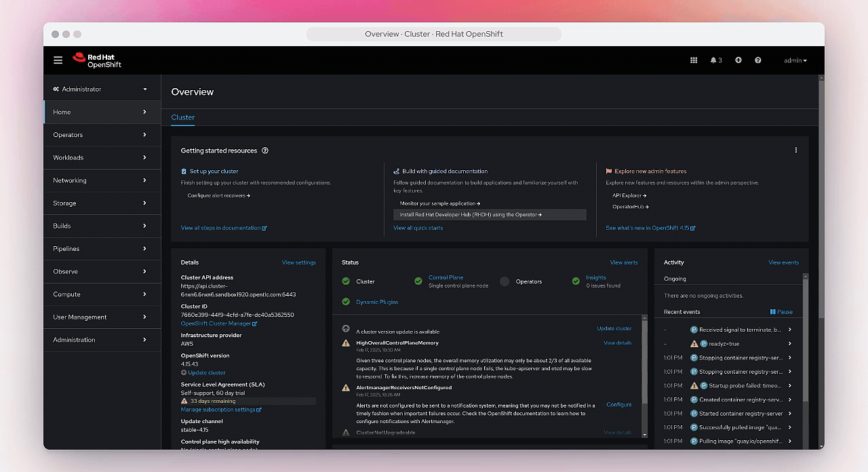
Task: Open the application launcher grid icon
Action: (694, 60)
